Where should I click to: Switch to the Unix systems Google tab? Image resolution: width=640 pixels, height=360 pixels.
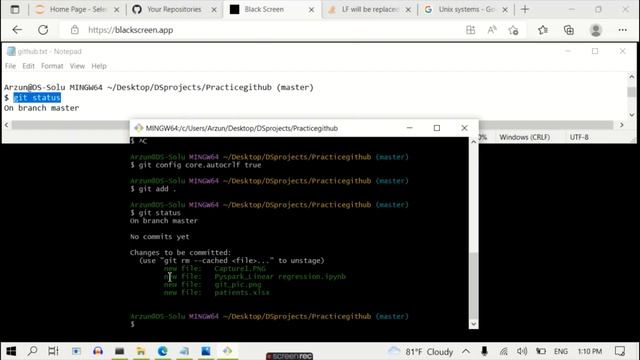coord(466,9)
